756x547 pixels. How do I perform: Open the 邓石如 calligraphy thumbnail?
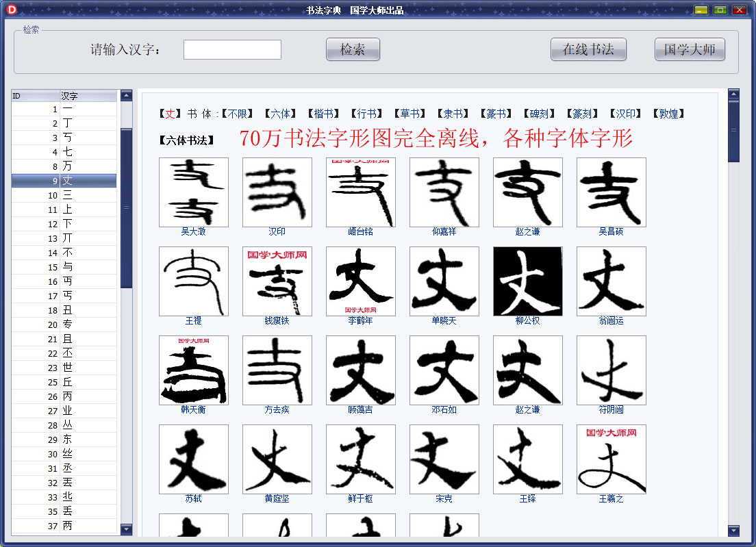[444, 370]
